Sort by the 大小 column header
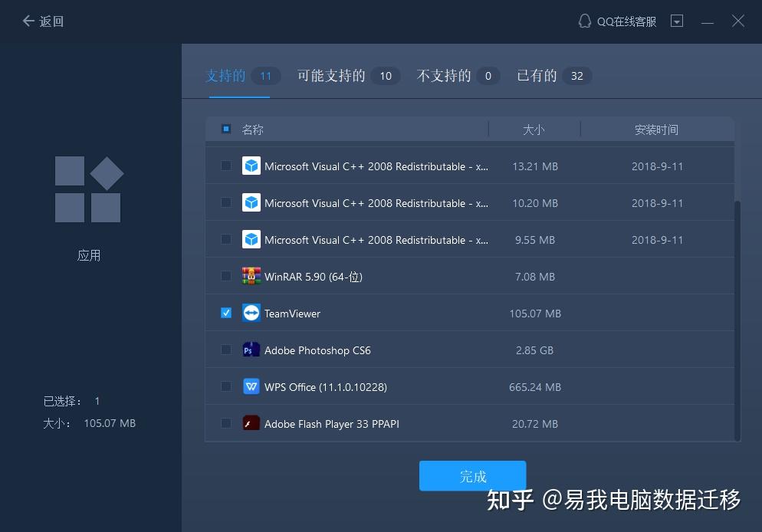 pyautogui.click(x=534, y=130)
